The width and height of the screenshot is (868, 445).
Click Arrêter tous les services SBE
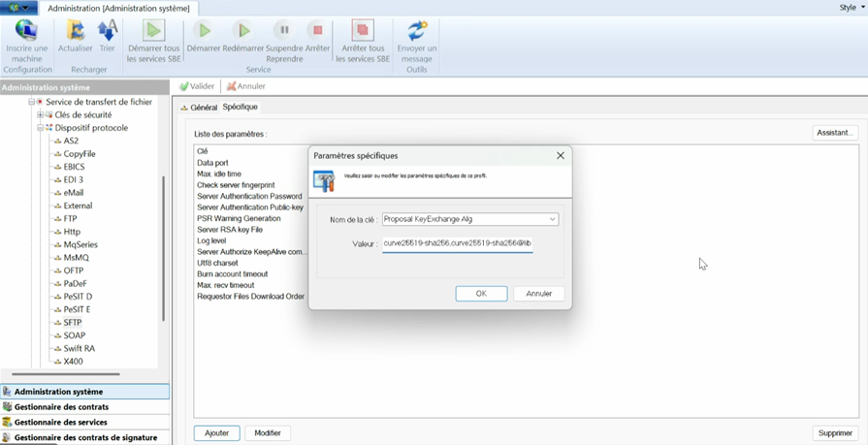[363, 31]
